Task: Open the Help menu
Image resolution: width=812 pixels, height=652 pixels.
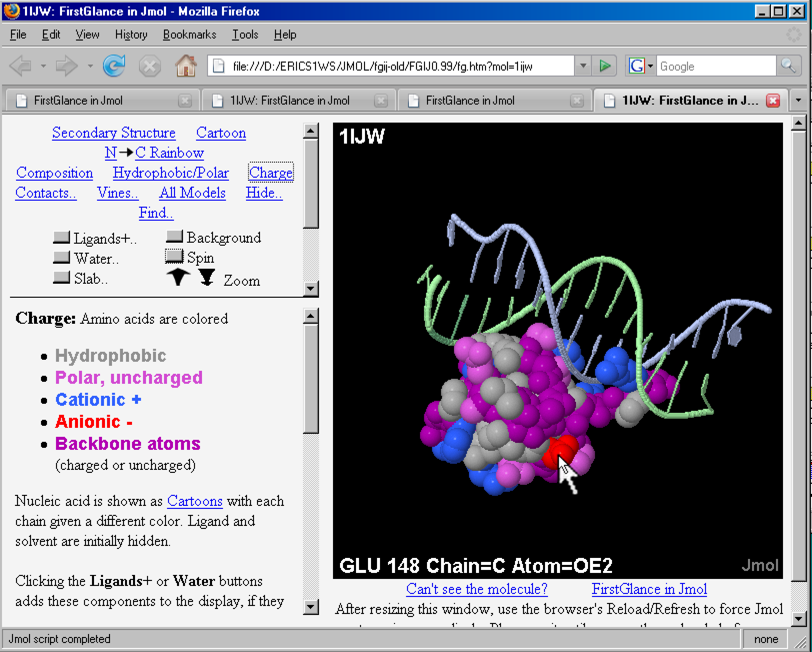Action: coord(285,35)
